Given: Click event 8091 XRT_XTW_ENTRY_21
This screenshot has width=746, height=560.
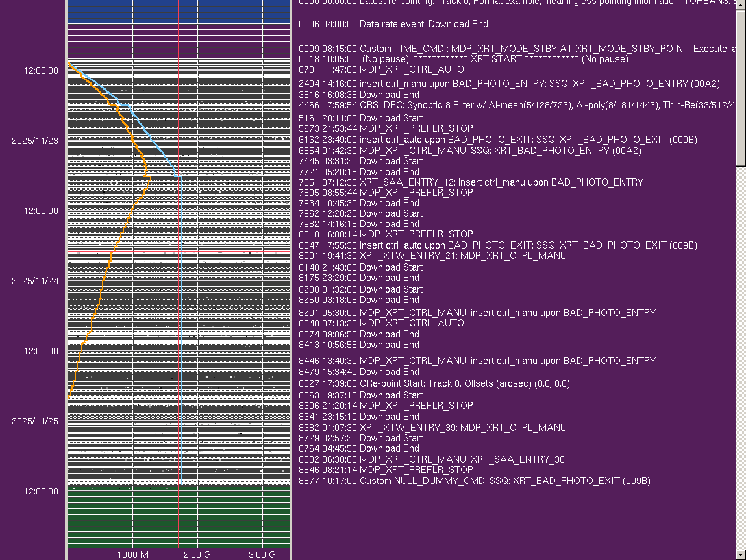Looking at the screenshot, I should (432, 256).
